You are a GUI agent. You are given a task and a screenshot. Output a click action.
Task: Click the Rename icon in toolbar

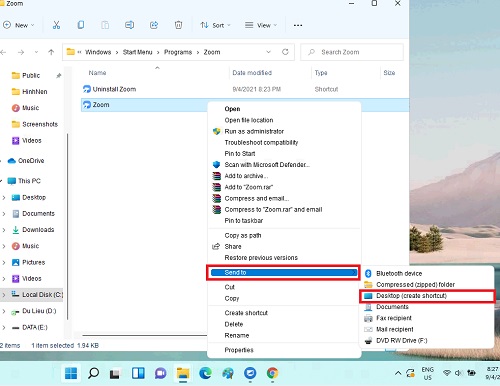pyautogui.click(x=129, y=25)
